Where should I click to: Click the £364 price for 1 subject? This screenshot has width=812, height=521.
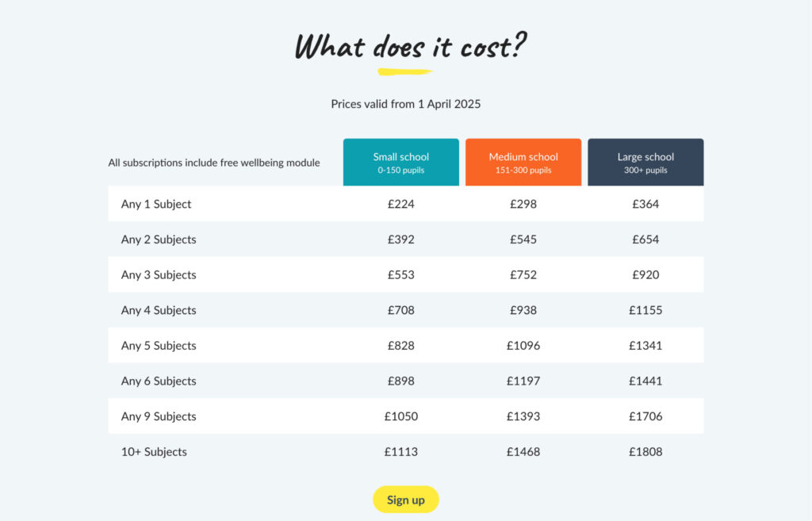tap(645, 204)
